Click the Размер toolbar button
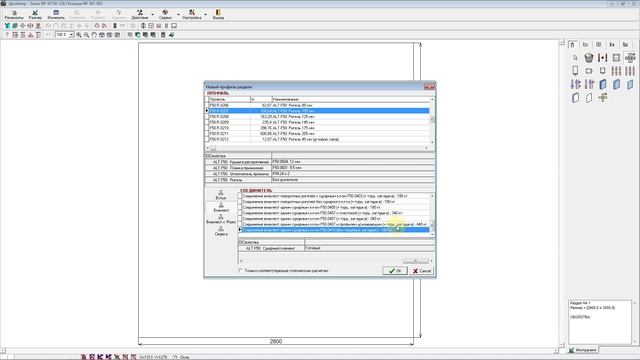 coord(35,15)
